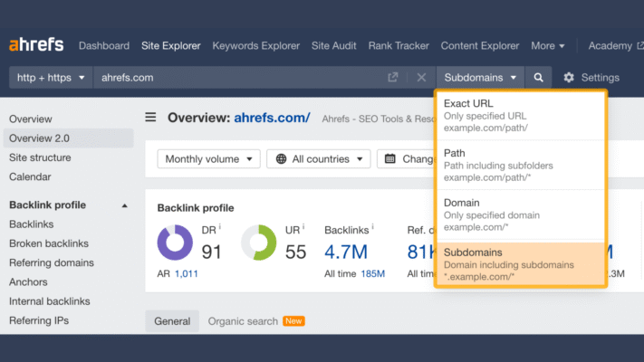The image size is (644, 362).
Task: Switch to the Organic search tab
Action: tap(243, 321)
